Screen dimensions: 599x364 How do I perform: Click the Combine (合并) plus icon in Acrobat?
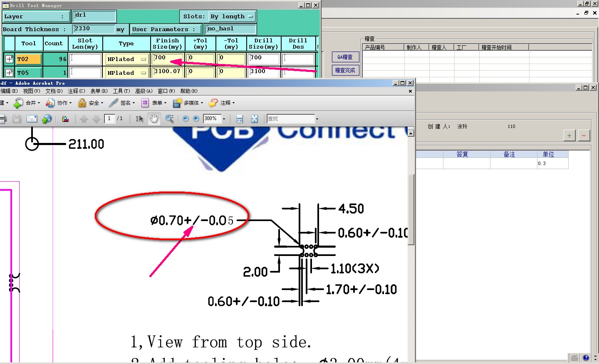tap(19, 103)
